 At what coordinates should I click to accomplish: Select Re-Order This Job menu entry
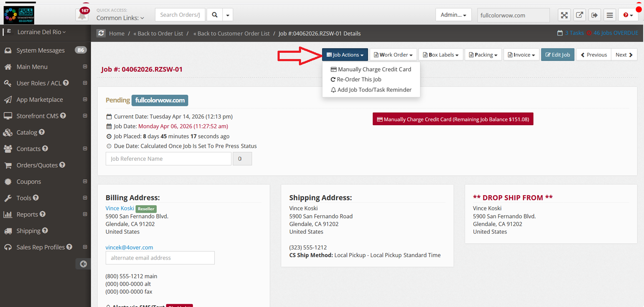[x=359, y=80]
